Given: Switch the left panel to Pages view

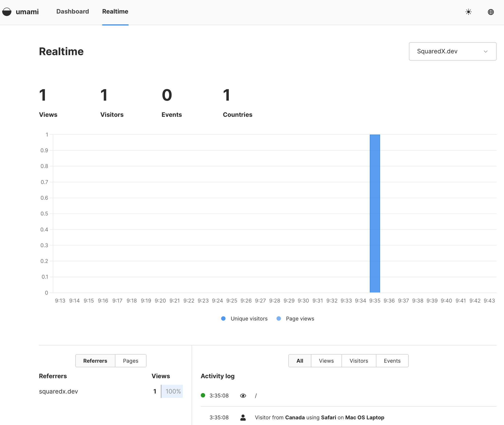Looking at the screenshot, I should point(130,361).
